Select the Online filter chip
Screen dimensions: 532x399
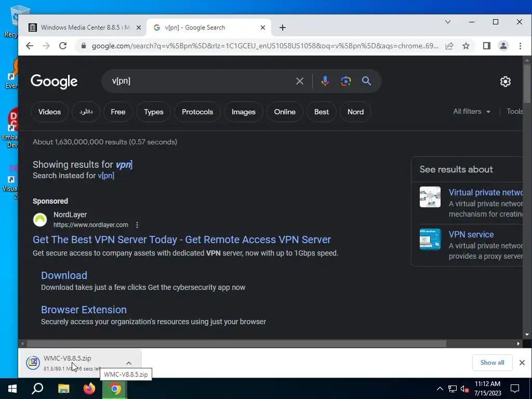285,112
